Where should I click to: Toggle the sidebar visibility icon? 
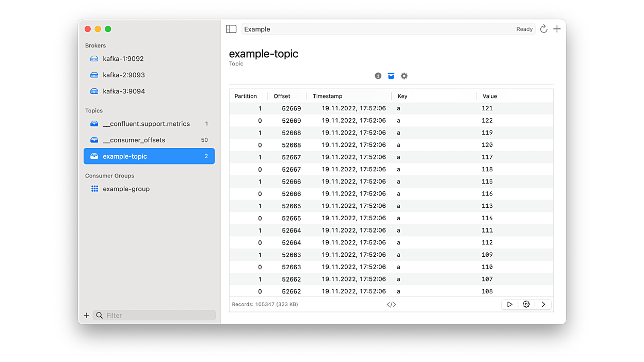(231, 29)
